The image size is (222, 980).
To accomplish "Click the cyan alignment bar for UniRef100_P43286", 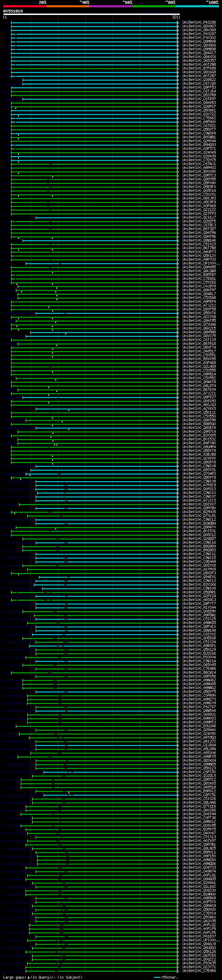I will pos(95,23).
